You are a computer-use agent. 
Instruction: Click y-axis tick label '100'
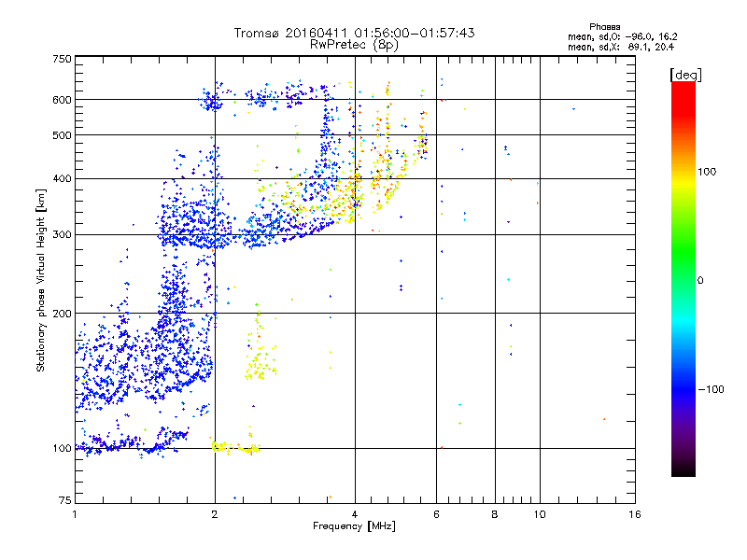point(62,448)
